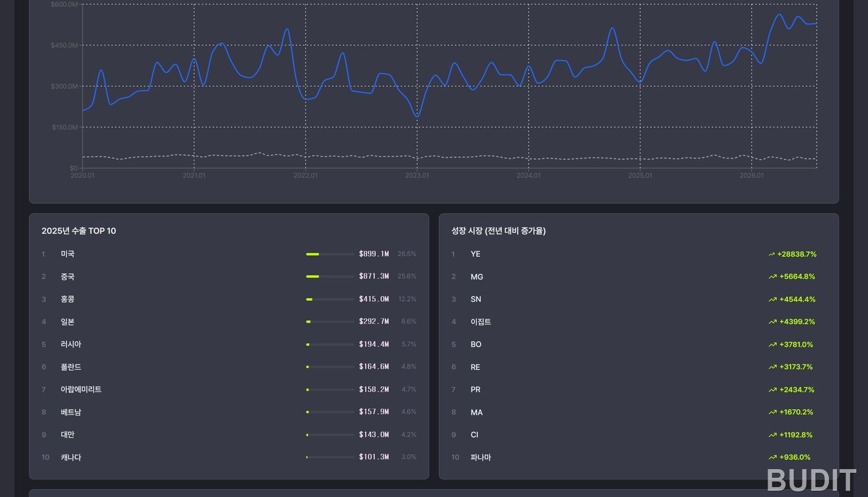Click the 미국 export share progress bar
This screenshot has width=868, height=497.
pos(330,254)
